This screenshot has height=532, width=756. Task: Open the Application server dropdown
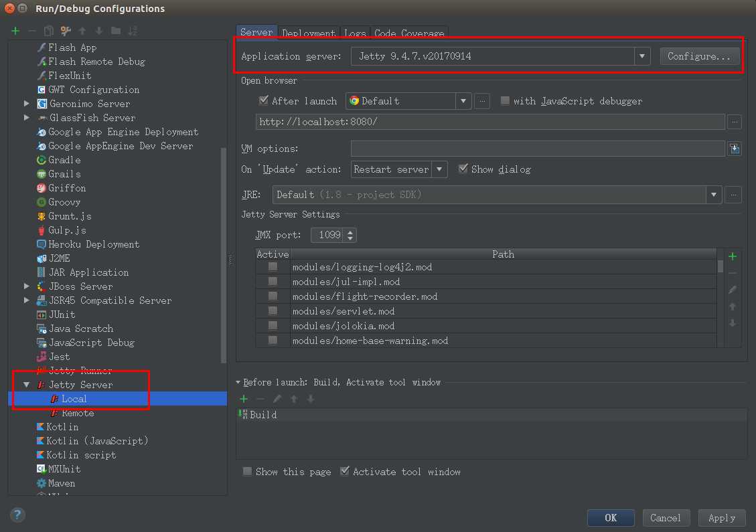(641, 56)
